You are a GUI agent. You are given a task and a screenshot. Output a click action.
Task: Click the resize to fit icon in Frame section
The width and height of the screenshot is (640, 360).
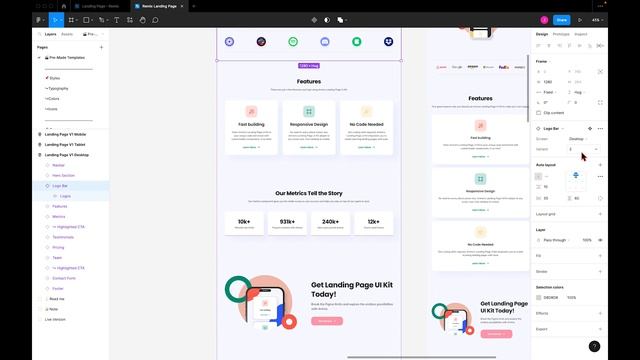pyautogui.click(x=600, y=71)
